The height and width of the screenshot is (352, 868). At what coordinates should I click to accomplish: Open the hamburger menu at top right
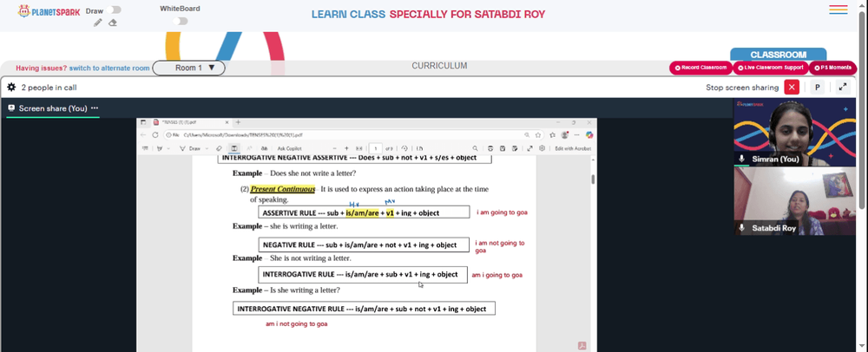tap(838, 10)
